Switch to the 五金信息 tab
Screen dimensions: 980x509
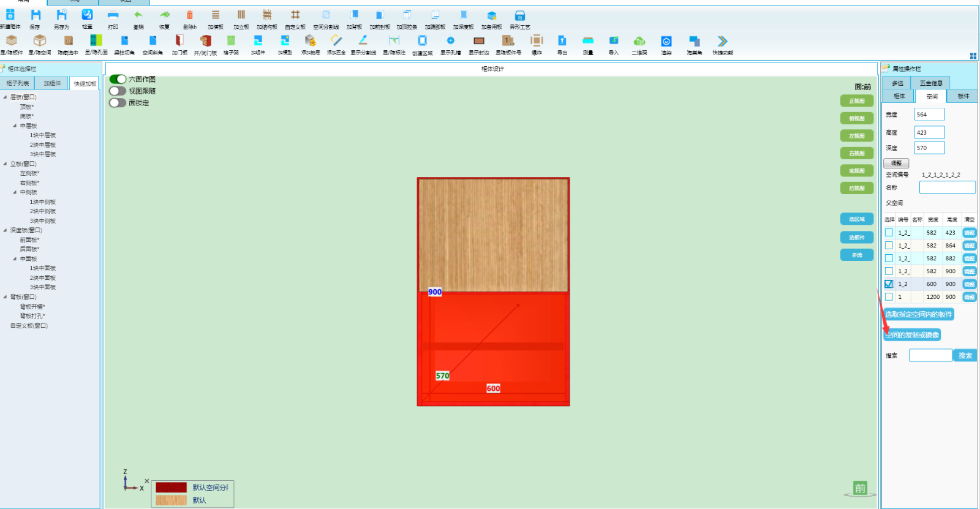click(930, 83)
